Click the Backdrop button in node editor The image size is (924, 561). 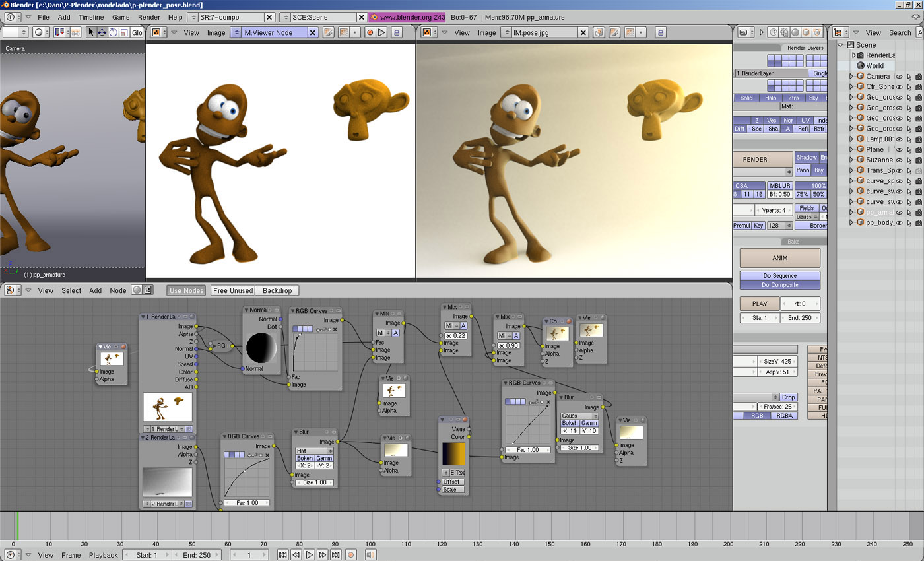click(277, 290)
